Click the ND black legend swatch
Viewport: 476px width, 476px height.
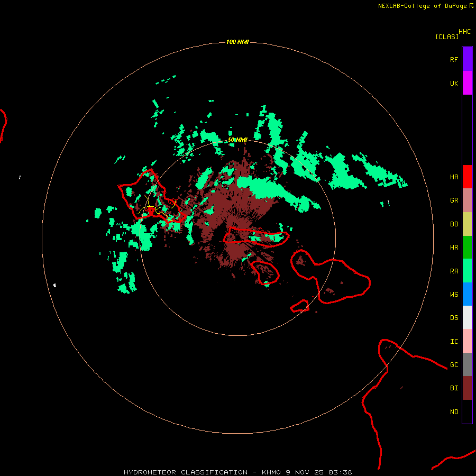pos(467,411)
